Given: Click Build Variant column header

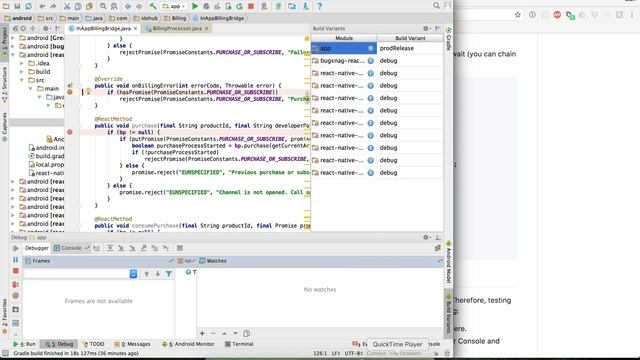Looking at the screenshot, I should click(410, 38).
